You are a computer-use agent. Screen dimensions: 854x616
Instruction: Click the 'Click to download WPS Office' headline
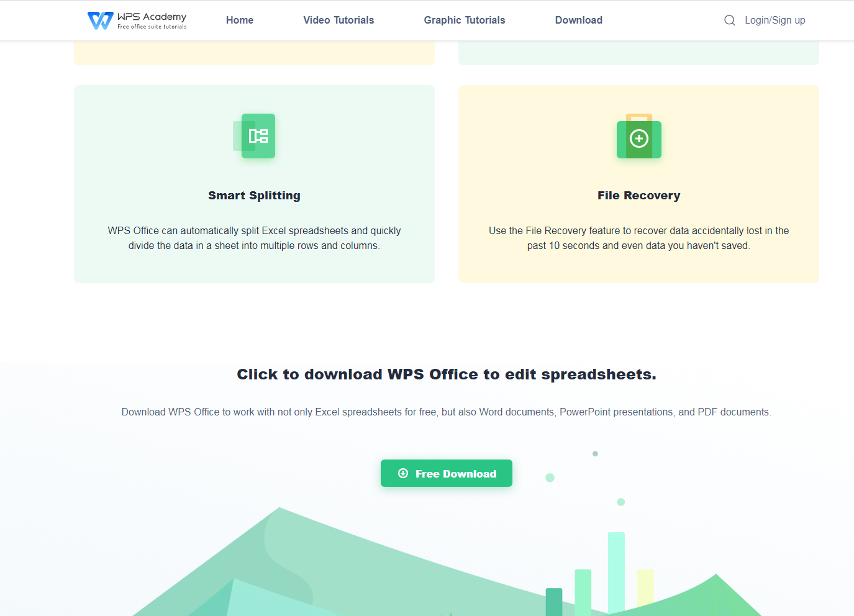[x=447, y=374]
